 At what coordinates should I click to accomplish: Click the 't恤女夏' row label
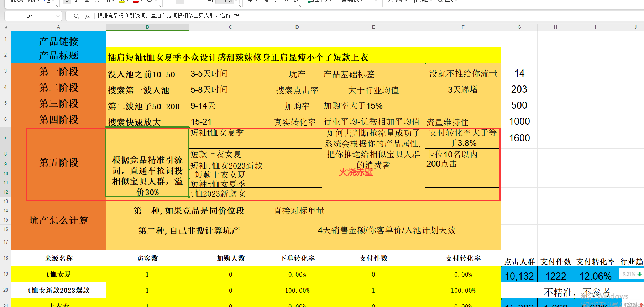(58, 274)
